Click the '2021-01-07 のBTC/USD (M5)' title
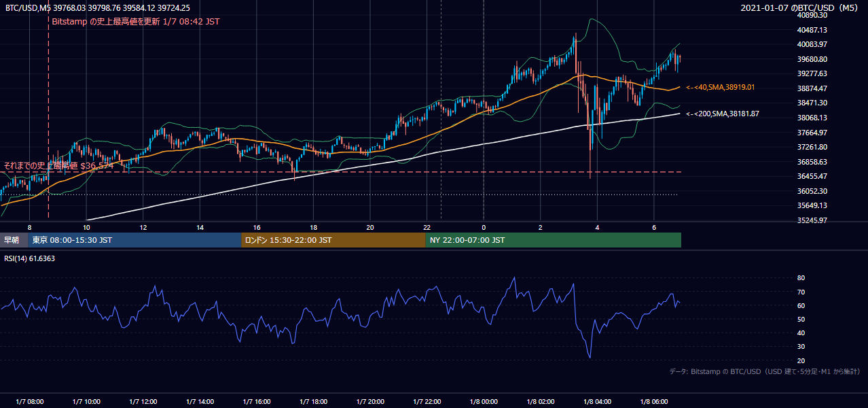The width and height of the screenshot is (868, 408). pyautogui.click(x=801, y=7)
